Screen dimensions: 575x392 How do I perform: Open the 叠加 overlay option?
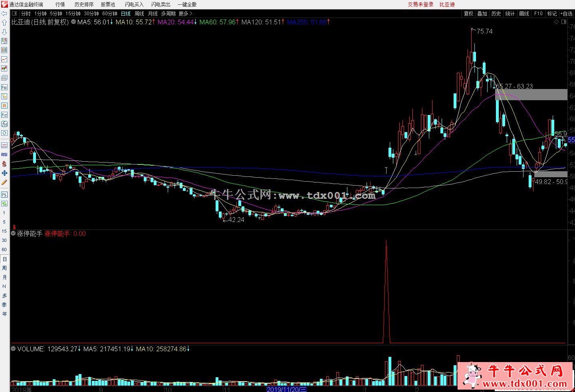[482, 14]
